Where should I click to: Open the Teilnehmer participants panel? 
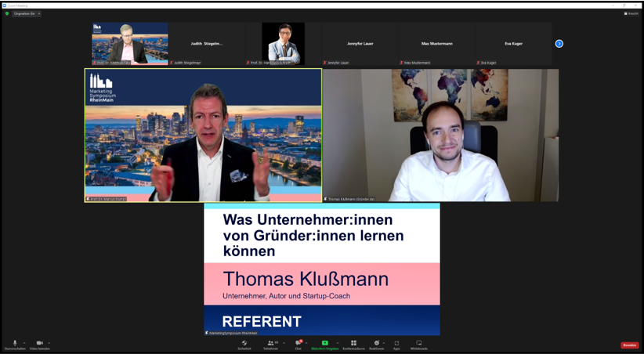pyautogui.click(x=270, y=345)
